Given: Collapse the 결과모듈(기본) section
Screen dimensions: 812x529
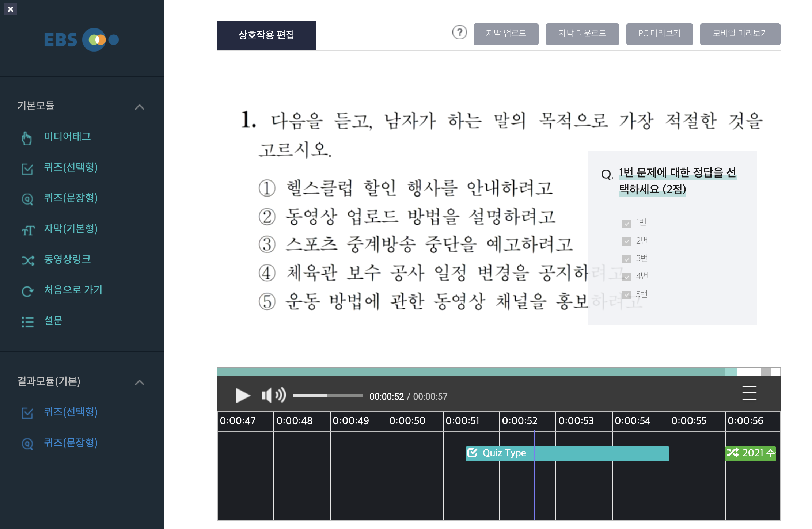Looking at the screenshot, I should [139, 383].
